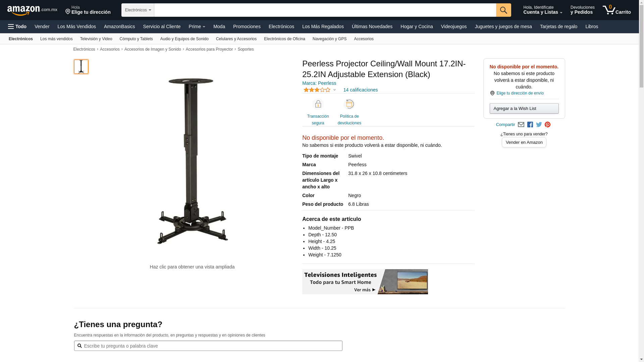
Task: Share product on Pinterest icon
Action: tap(547, 125)
